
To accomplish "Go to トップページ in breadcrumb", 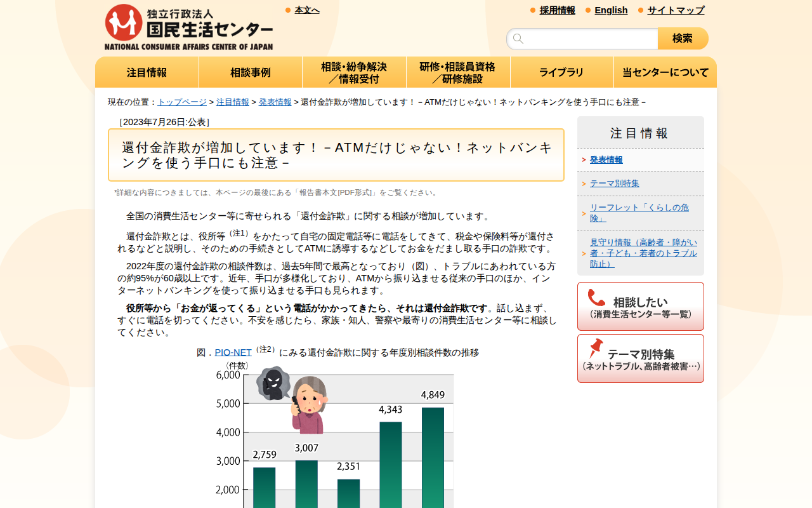I will (x=182, y=102).
